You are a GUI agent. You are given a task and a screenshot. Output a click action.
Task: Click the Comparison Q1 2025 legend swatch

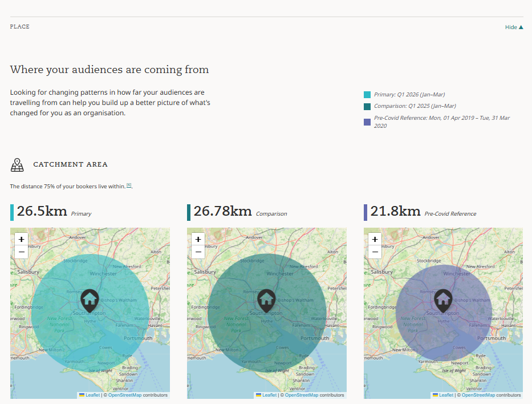point(367,107)
